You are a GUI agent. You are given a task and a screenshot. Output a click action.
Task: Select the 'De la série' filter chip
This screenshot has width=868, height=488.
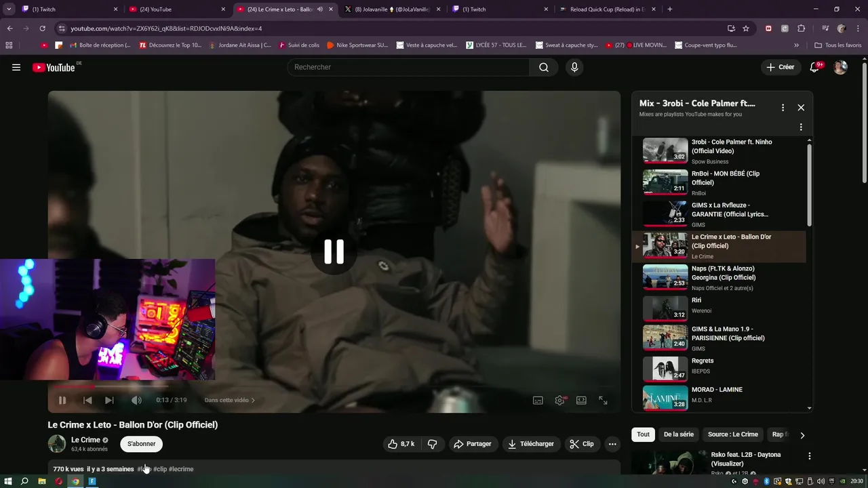679,434
